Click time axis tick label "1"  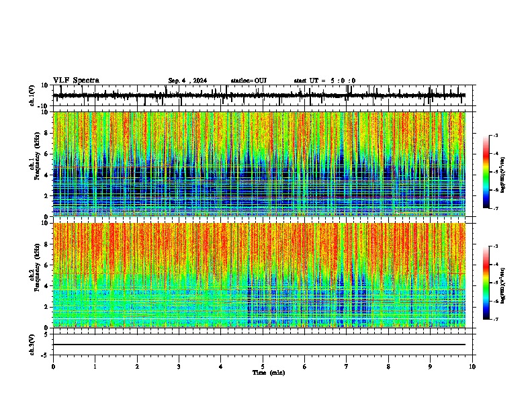coord(95,367)
